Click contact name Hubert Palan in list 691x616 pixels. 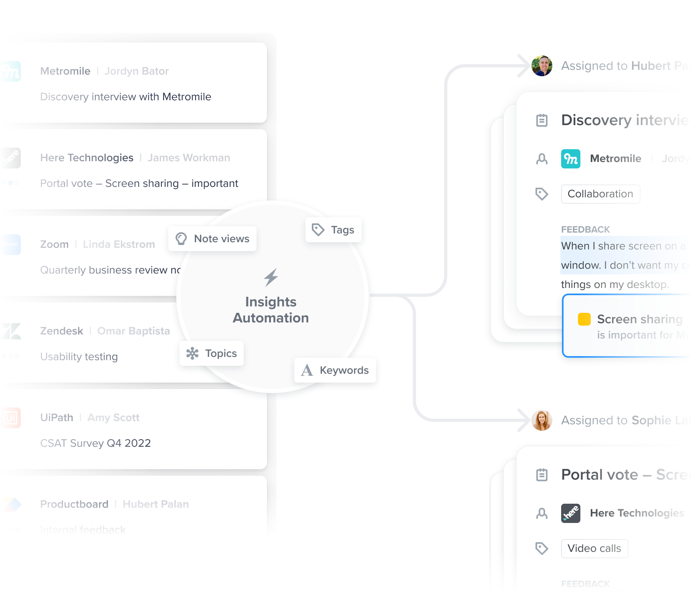(156, 504)
